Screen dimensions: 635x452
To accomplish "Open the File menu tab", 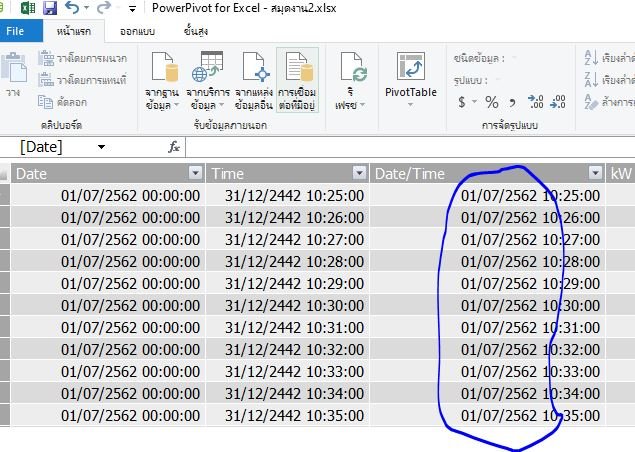I will pyautogui.click(x=17, y=32).
